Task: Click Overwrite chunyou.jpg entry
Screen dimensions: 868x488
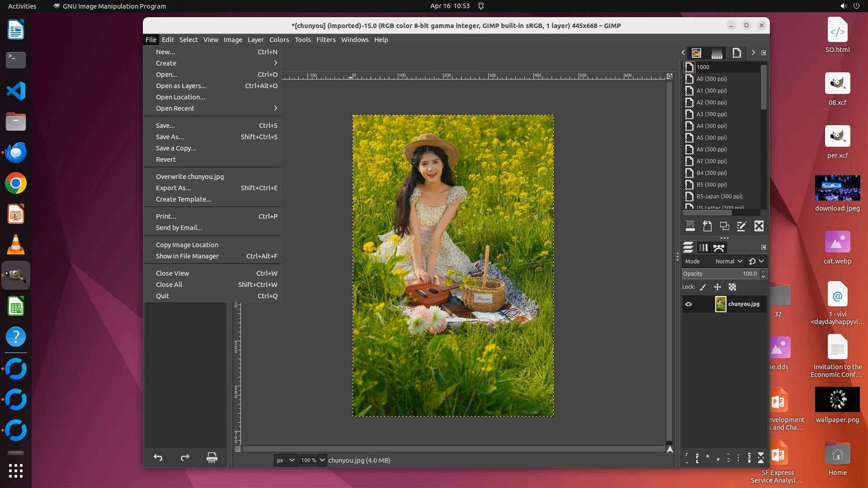Action: (x=190, y=177)
